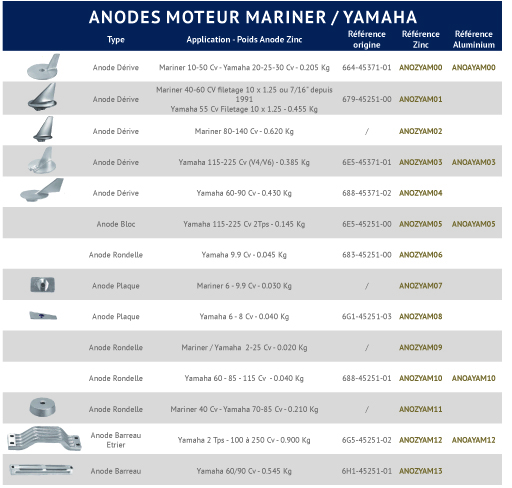Click the Mariner 80-140 Cv anode picture
512x488 pixels.
tap(43, 129)
